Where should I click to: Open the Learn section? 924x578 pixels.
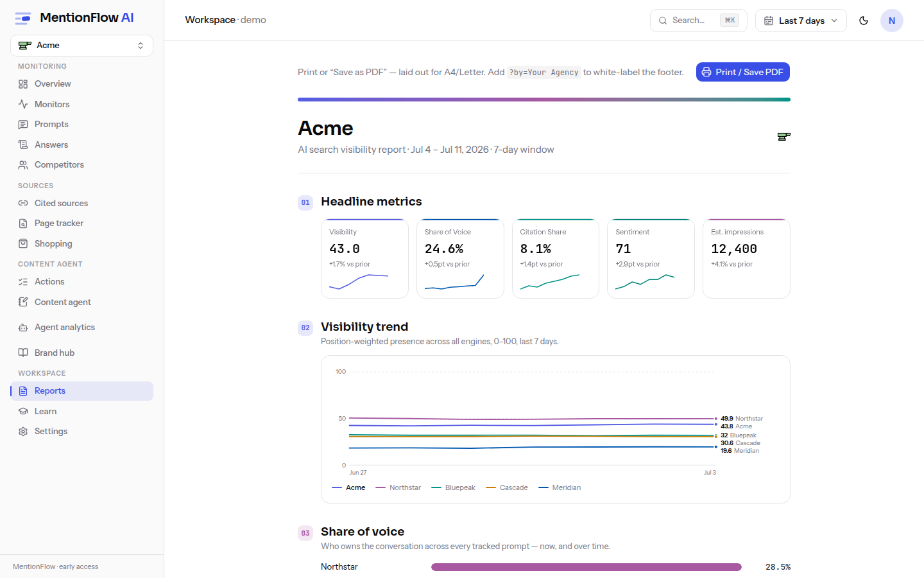point(81,411)
